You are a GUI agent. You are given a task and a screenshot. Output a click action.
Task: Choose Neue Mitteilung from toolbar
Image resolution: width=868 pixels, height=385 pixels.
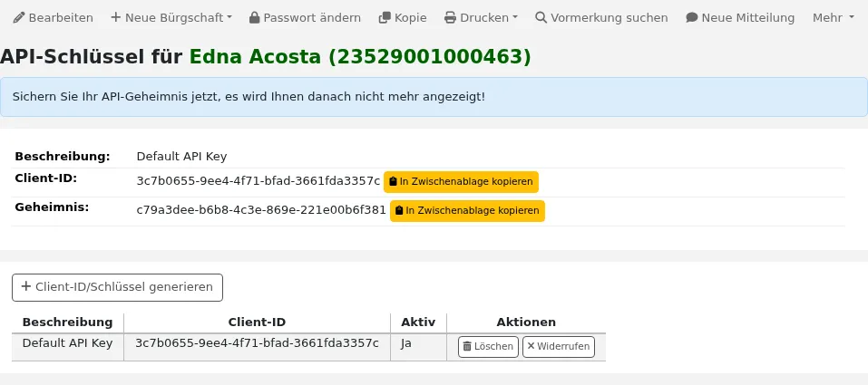(740, 18)
